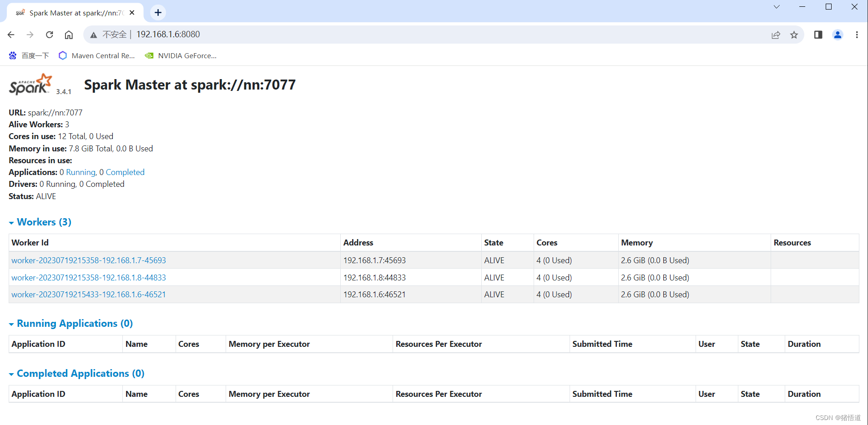Select the Spark Master at spark://nn:7077 tab
The height and width of the screenshot is (425, 868).
(75, 13)
